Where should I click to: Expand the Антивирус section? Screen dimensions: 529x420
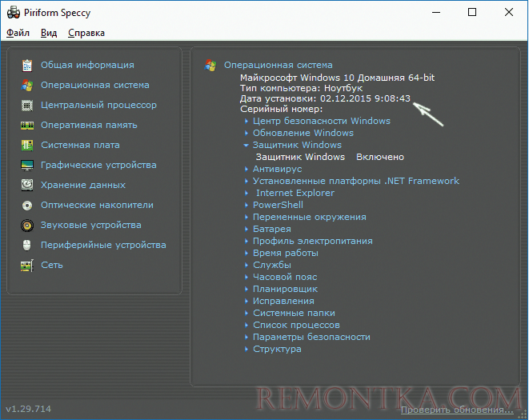coord(246,170)
